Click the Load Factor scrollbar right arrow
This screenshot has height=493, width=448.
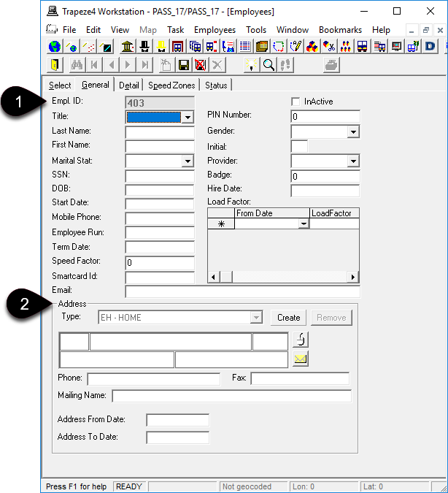tap(353, 277)
